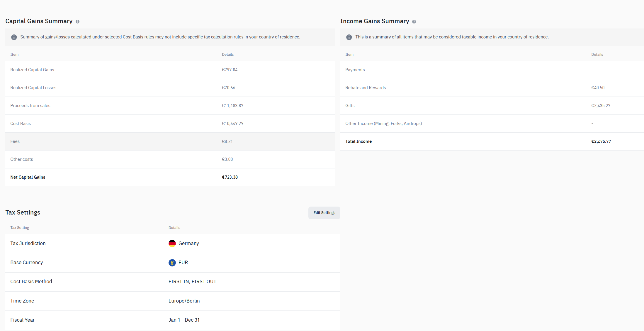The image size is (644, 331).
Task: Select the Realized Capital Gains row
Action: [170, 70]
